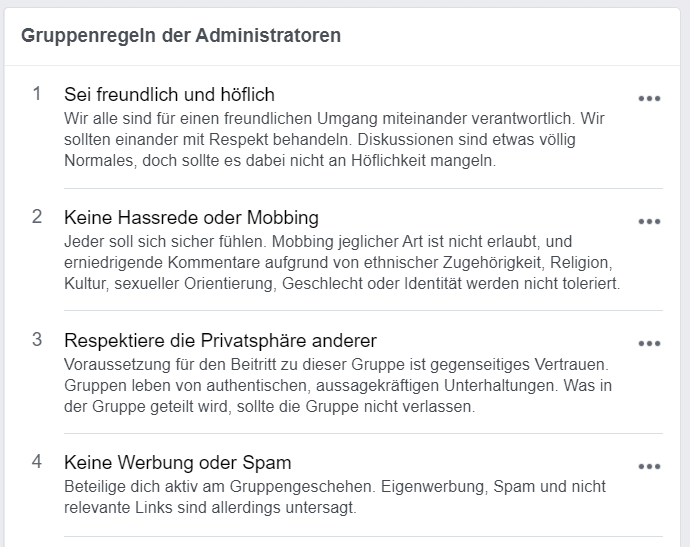This screenshot has height=547, width=690.
Task: Open options menu for Privatsphäre rule
Action: pos(649,344)
